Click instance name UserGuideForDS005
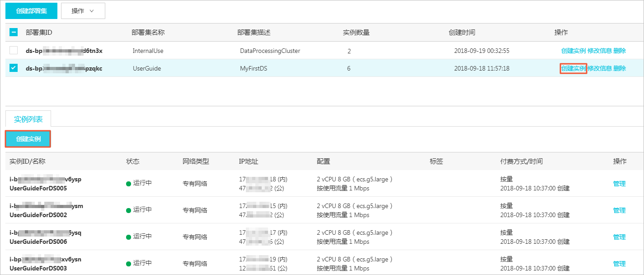Screen dimensions: 644x275 pyautogui.click(x=38, y=188)
